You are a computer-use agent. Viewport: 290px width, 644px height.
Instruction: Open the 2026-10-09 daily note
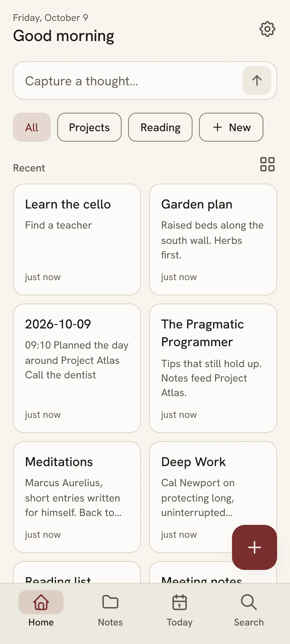point(77,368)
